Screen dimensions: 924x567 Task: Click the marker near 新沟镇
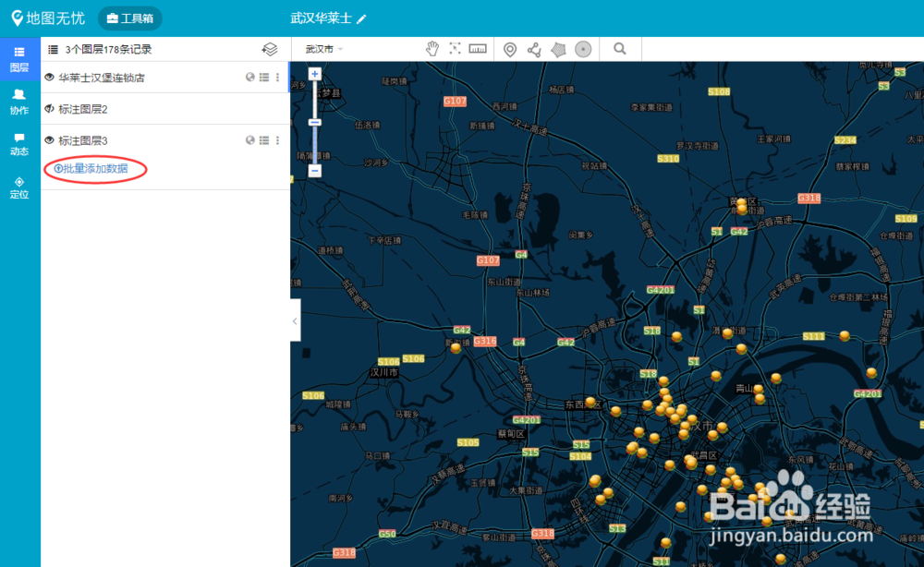coord(456,347)
